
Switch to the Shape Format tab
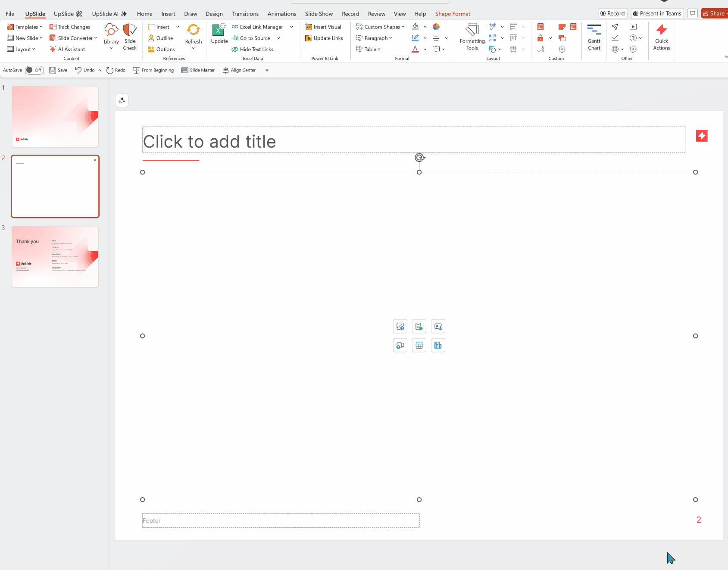pyautogui.click(x=453, y=14)
